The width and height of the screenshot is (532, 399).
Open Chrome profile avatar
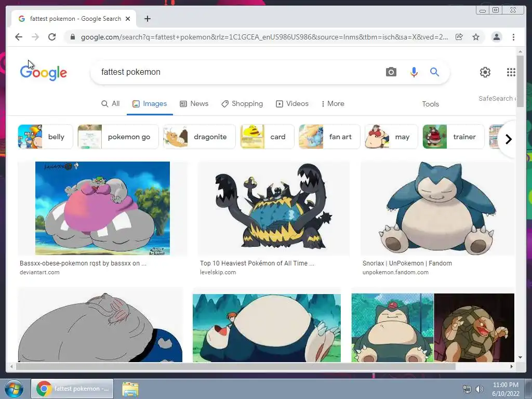(496, 37)
